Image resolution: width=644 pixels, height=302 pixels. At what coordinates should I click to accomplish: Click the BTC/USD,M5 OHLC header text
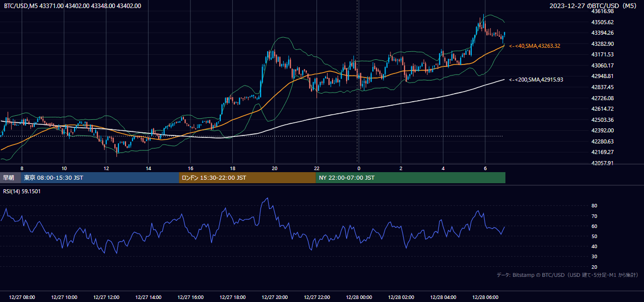click(x=73, y=6)
